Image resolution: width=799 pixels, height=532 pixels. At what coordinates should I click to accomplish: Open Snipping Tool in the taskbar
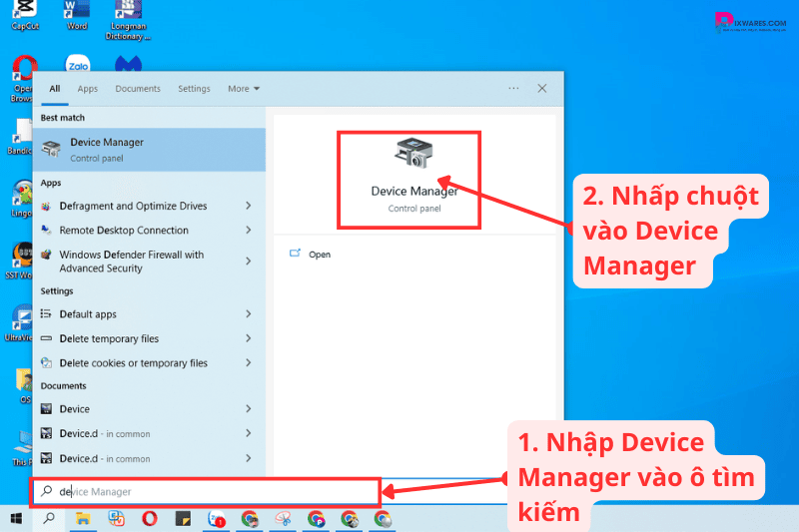[x=283, y=519]
